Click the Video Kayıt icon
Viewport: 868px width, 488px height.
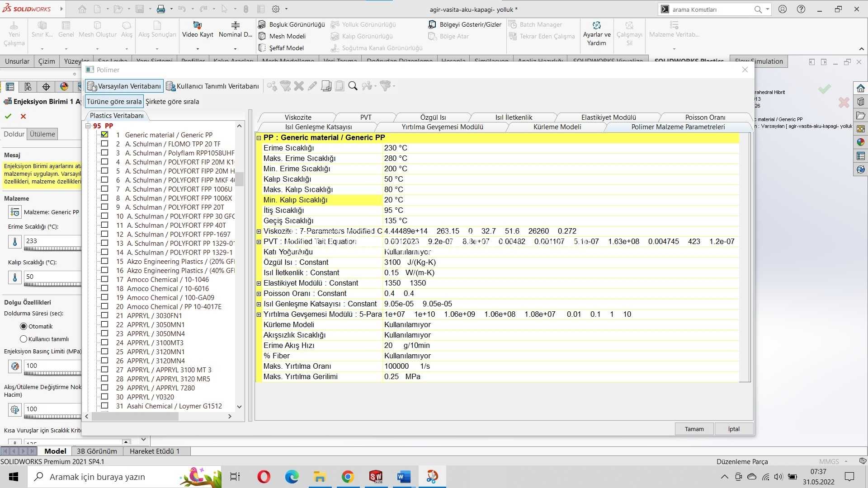197,25
